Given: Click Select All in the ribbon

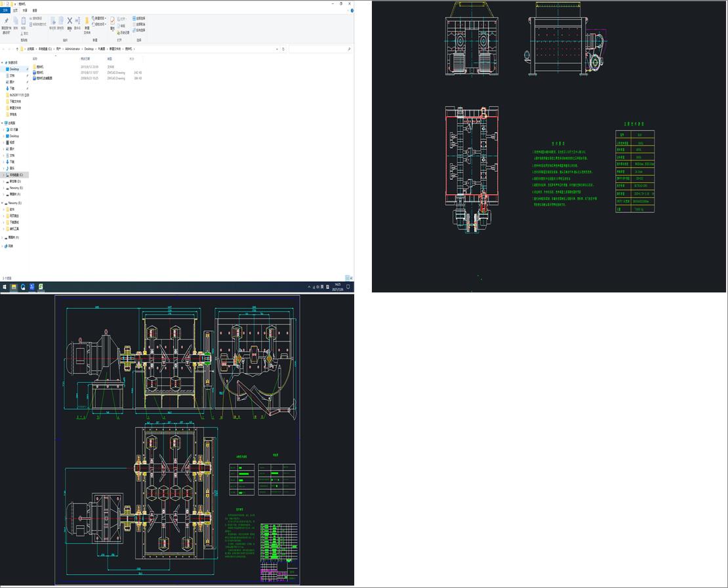Looking at the screenshot, I should click(x=139, y=18).
